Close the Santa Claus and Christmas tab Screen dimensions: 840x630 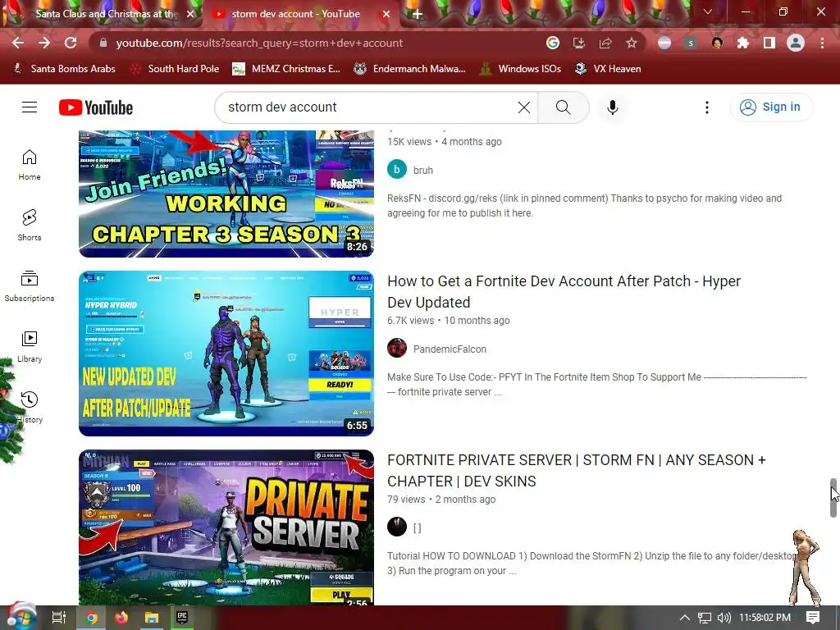coord(190,15)
